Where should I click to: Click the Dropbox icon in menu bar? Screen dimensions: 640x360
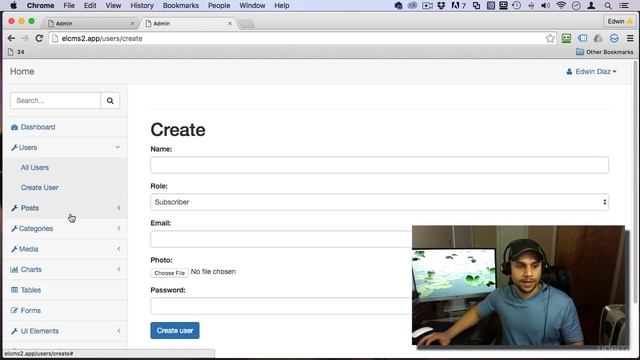pos(441,5)
